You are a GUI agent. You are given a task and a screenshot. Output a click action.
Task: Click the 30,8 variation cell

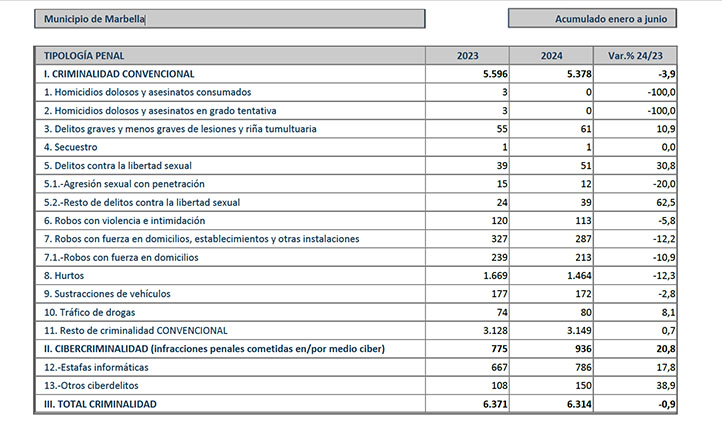(x=666, y=165)
